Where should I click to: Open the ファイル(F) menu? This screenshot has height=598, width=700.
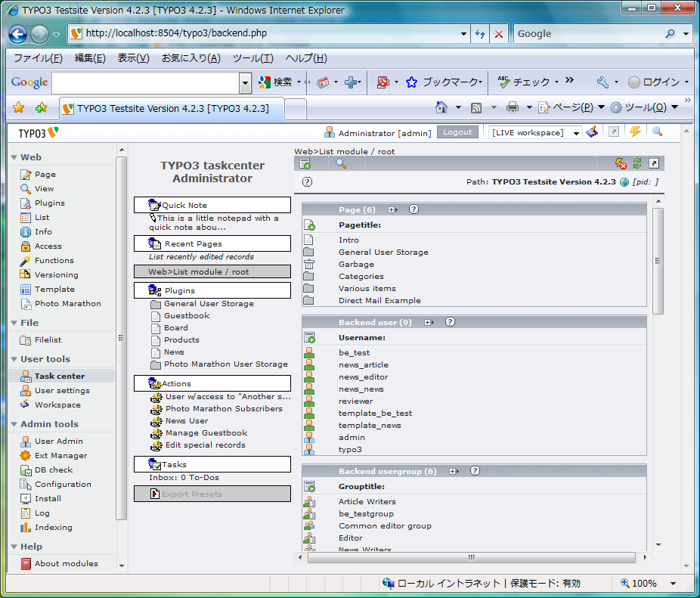point(38,58)
